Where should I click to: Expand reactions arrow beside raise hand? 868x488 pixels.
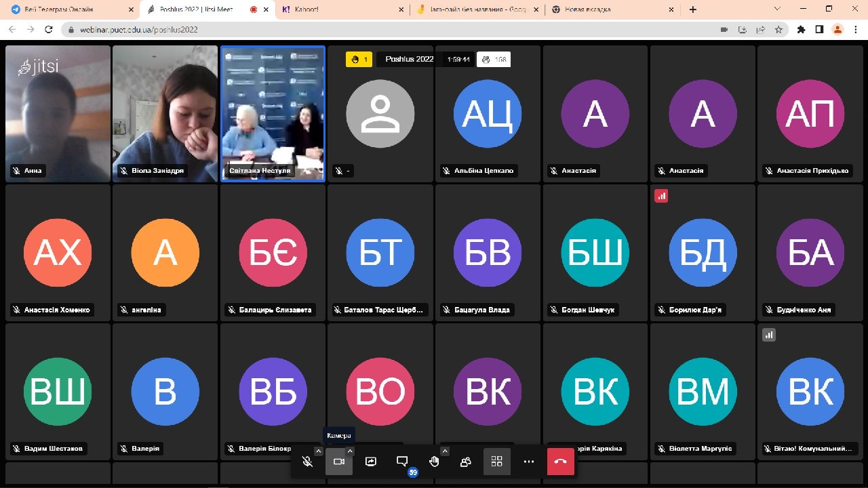click(445, 451)
